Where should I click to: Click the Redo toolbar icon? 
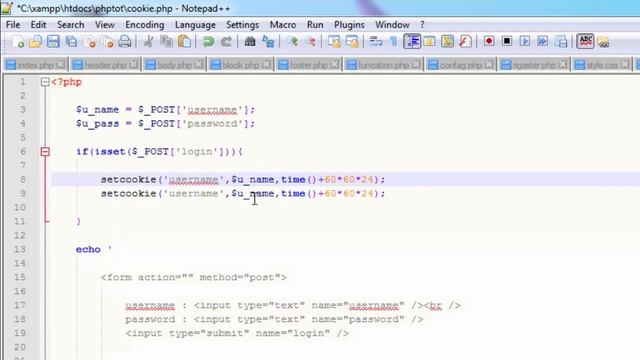point(226,42)
